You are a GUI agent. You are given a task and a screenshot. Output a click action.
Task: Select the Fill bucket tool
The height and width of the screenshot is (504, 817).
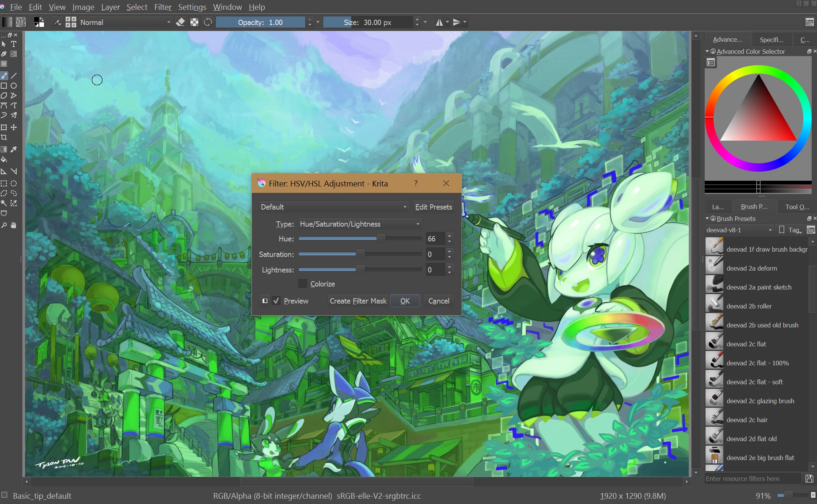pos(4,159)
